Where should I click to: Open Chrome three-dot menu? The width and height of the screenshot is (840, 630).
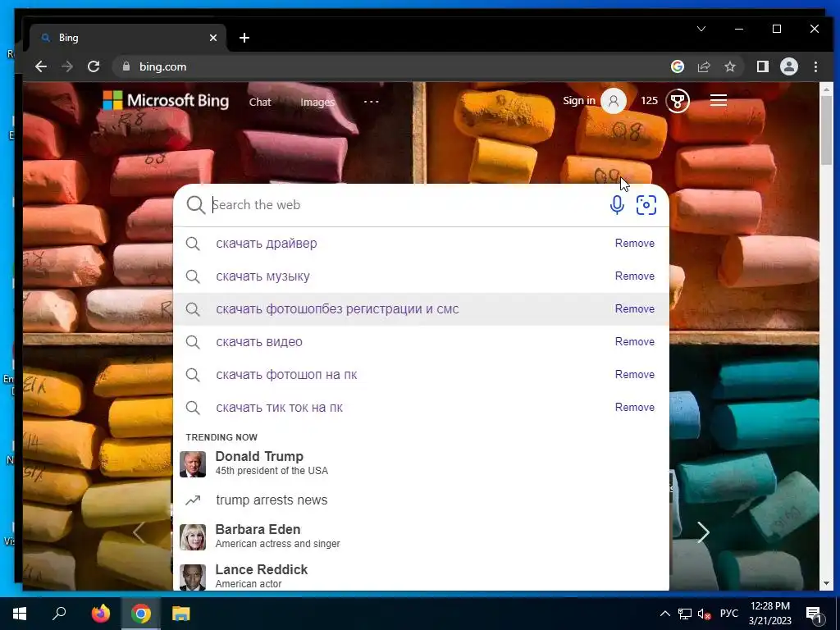pos(815,66)
